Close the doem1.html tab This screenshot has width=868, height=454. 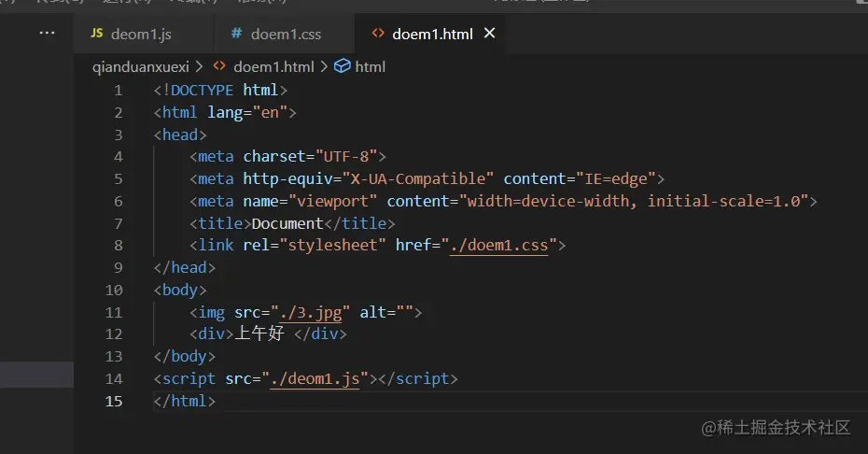(489, 34)
